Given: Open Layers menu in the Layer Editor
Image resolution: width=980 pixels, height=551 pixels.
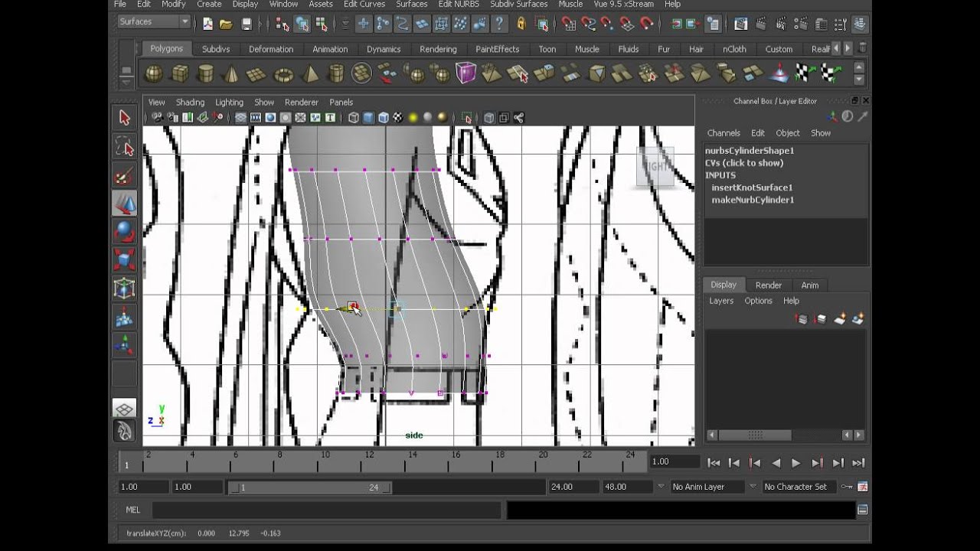Looking at the screenshot, I should (x=721, y=301).
